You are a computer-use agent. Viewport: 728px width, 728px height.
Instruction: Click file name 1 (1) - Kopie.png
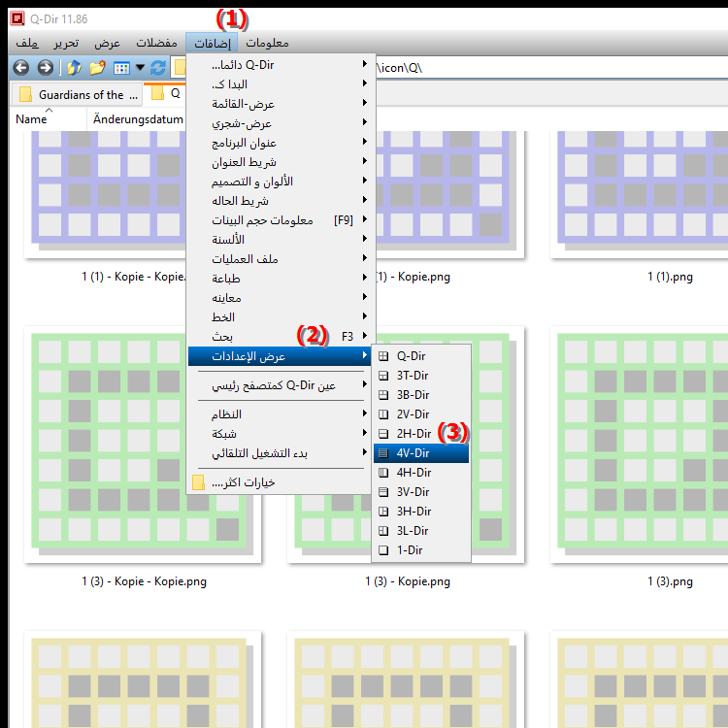pyautogui.click(x=413, y=278)
